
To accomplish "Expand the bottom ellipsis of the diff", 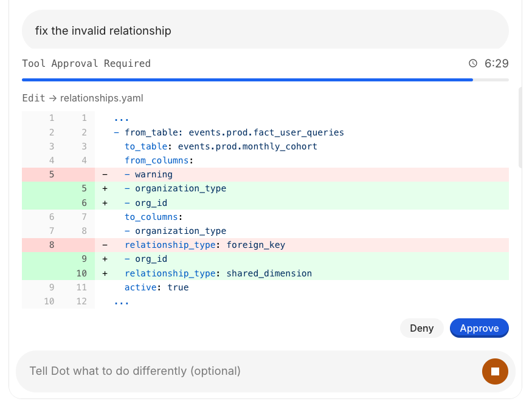I will (121, 301).
